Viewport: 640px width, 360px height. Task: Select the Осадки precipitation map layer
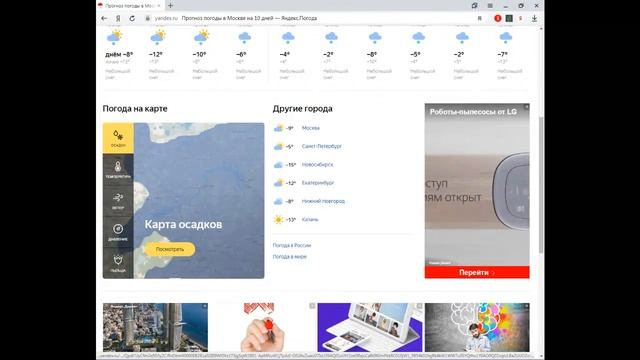tap(118, 138)
